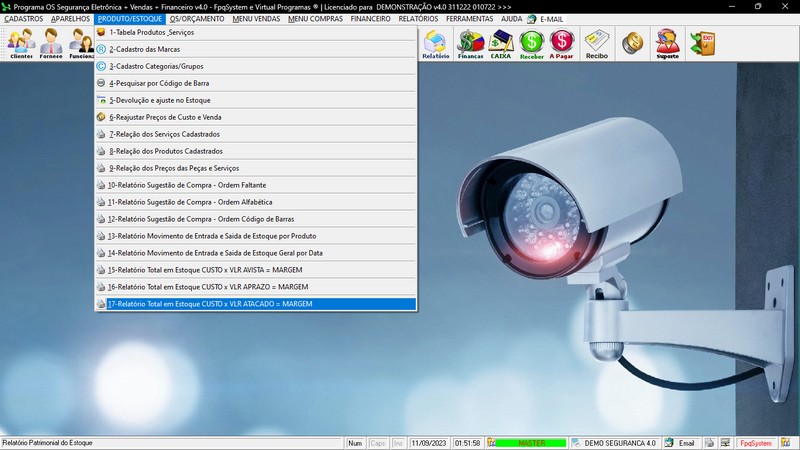
Task: Click the date 11/09/2023 in status bar
Action: 429,443
